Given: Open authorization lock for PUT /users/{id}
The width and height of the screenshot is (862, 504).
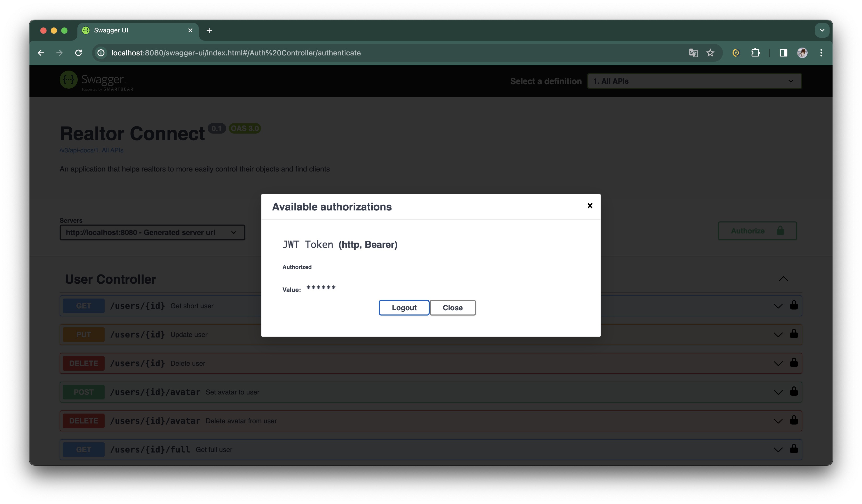Looking at the screenshot, I should coord(794,334).
